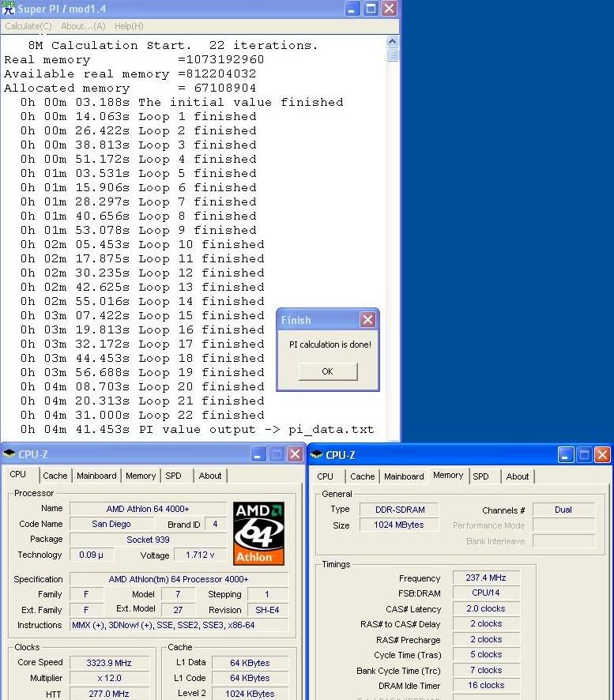614x700 pixels.
Task: Select the Memory tab in right CPU-Z window
Action: pyautogui.click(x=448, y=475)
